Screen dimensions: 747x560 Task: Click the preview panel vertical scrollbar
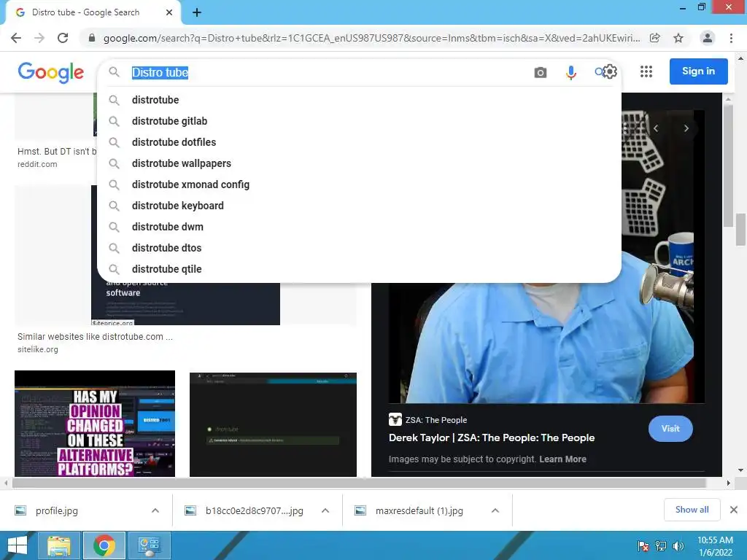click(x=727, y=166)
